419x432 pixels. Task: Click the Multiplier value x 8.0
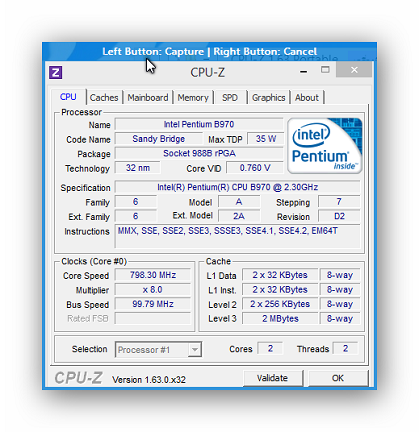tap(153, 290)
